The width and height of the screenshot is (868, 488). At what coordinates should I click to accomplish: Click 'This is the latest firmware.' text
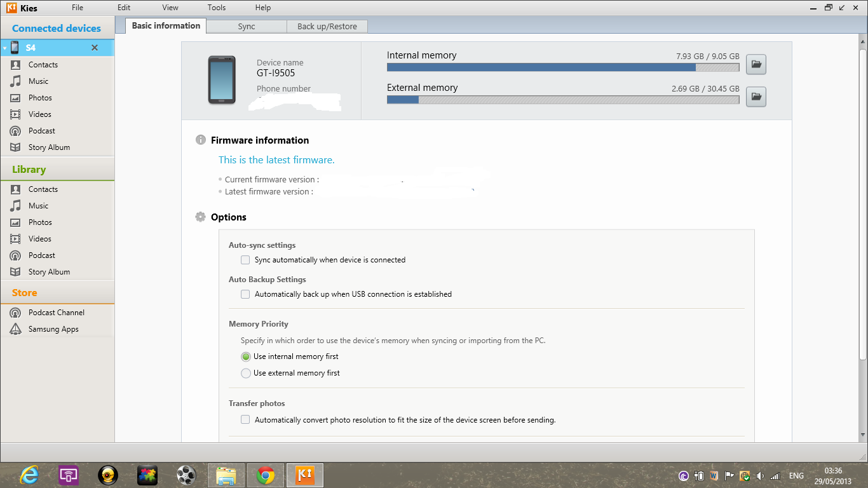click(276, 160)
